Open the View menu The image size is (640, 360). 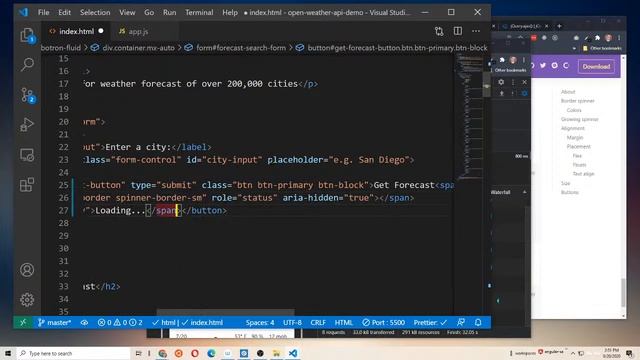tap(127, 12)
